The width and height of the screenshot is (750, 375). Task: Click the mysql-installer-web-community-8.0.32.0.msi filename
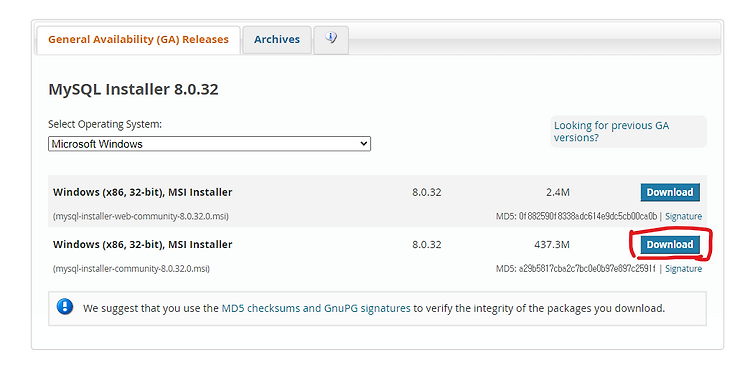(x=141, y=217)
